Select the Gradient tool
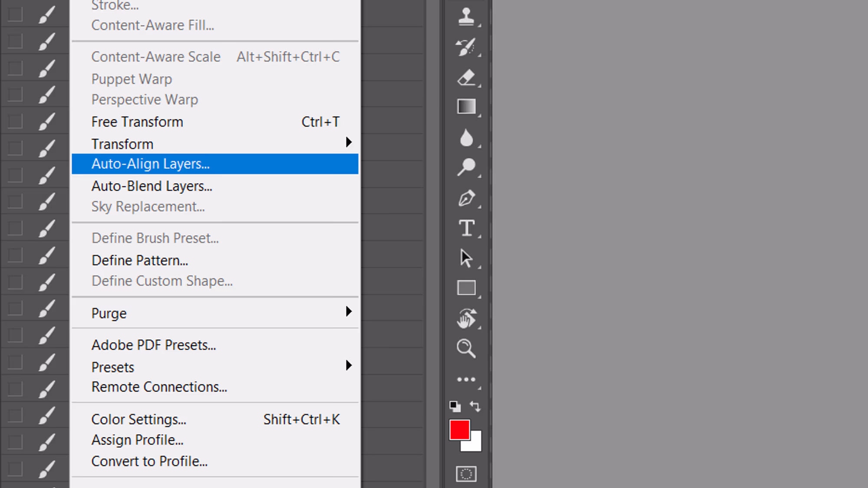Viewport: 868px width, 488px height. [466, 107]
